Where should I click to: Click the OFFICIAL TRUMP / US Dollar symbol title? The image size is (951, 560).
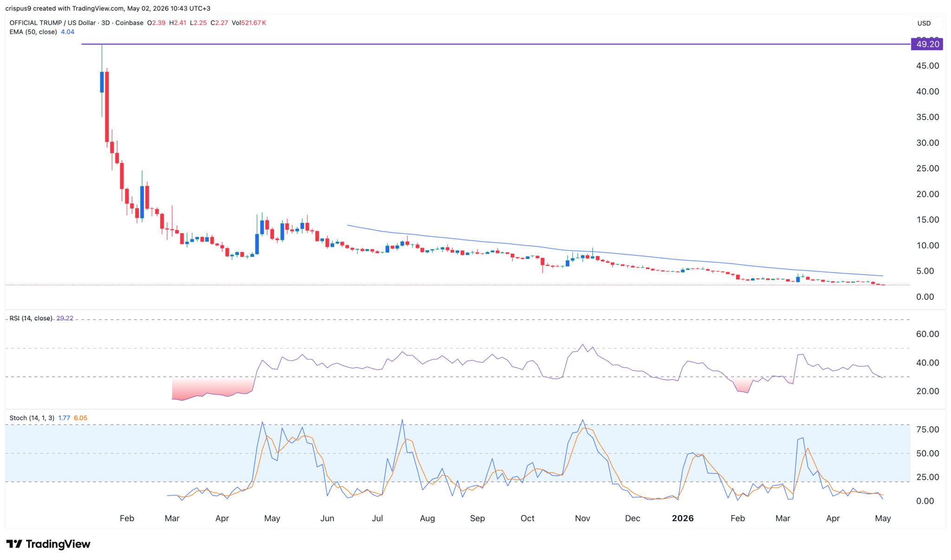click(x=52, y=23)
